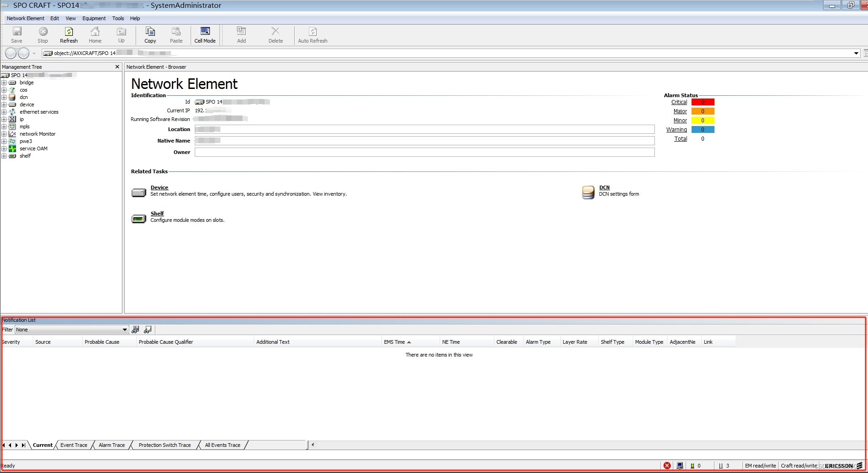Viewport: 868px width, 473px height.
Task: Jump to last tab with arrow
Action: pos(23,445)
